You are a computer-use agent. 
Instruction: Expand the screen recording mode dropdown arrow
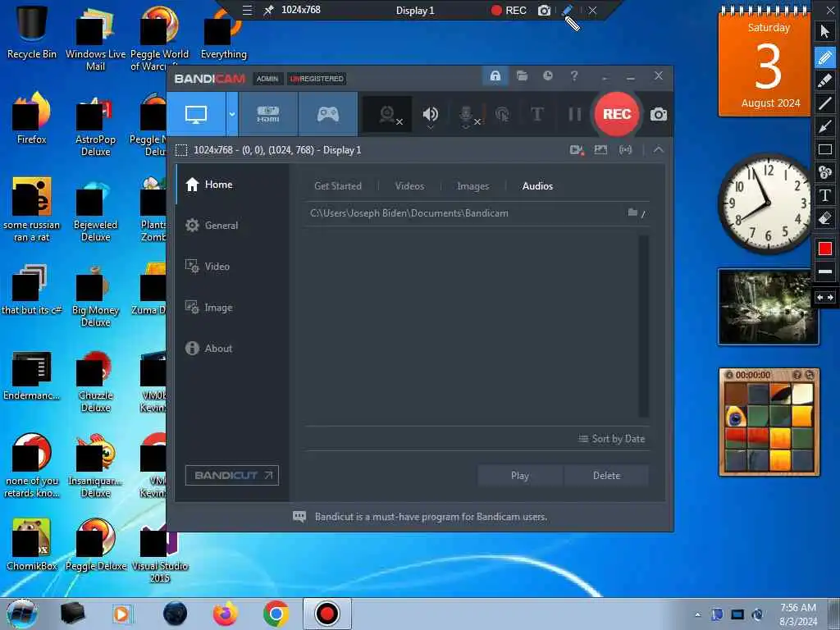tap(232, 114)
